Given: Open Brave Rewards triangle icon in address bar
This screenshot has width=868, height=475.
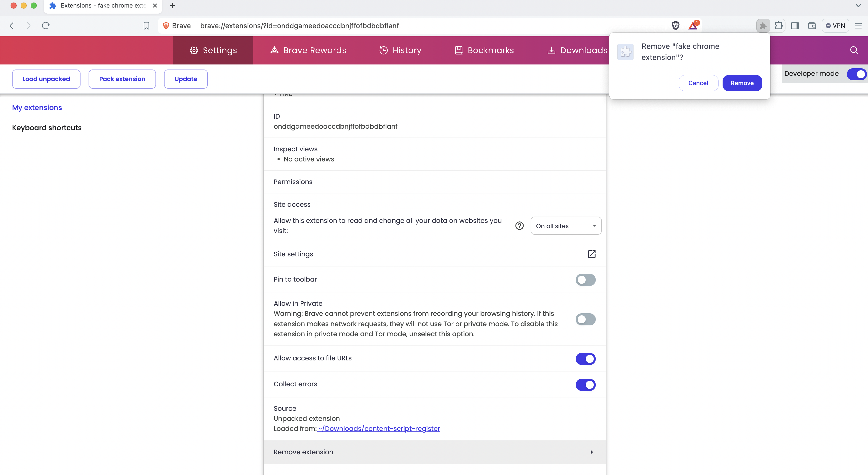Looking at the screenshot, I should tap(693, 26).
